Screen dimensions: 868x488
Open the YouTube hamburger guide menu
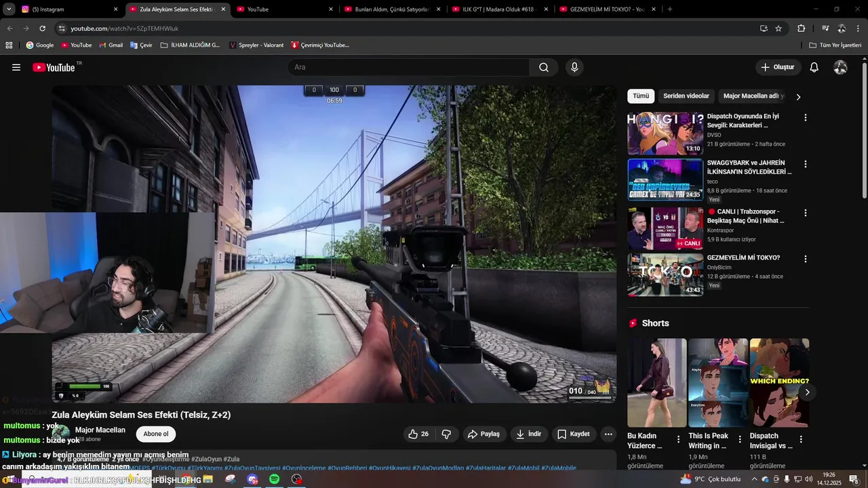point(16,67)
